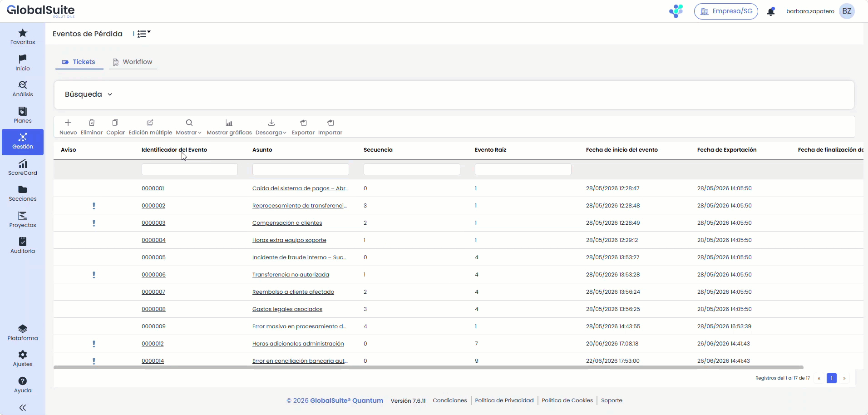
Task: Open the Empresa/SG company selector
Action: [726, 11]
